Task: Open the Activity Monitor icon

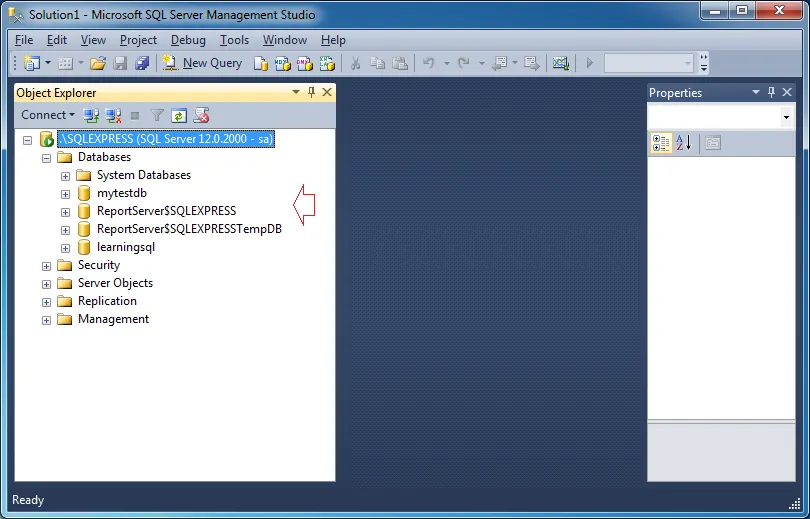Action: click(561, 64)
